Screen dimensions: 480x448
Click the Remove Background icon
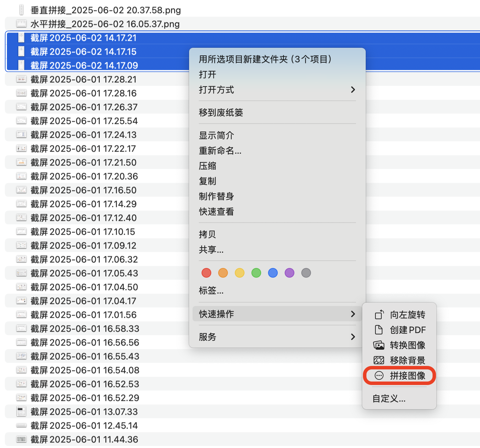(379, 360)
